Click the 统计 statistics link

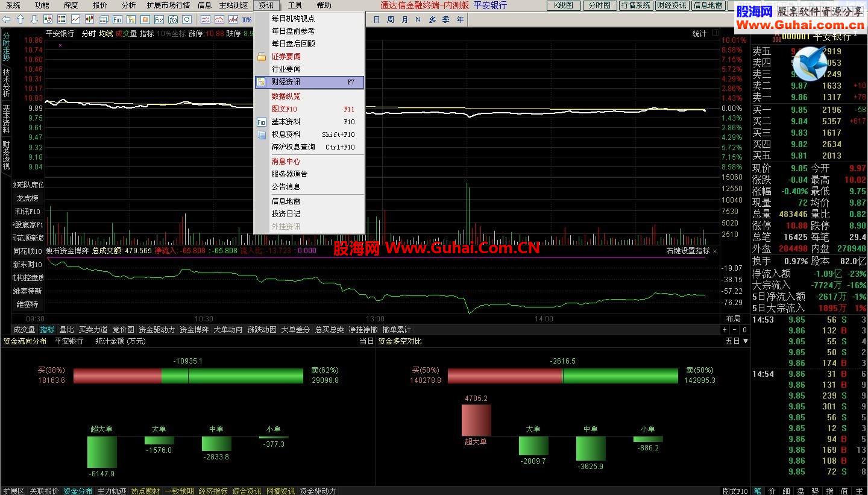[x=699, y=34]
